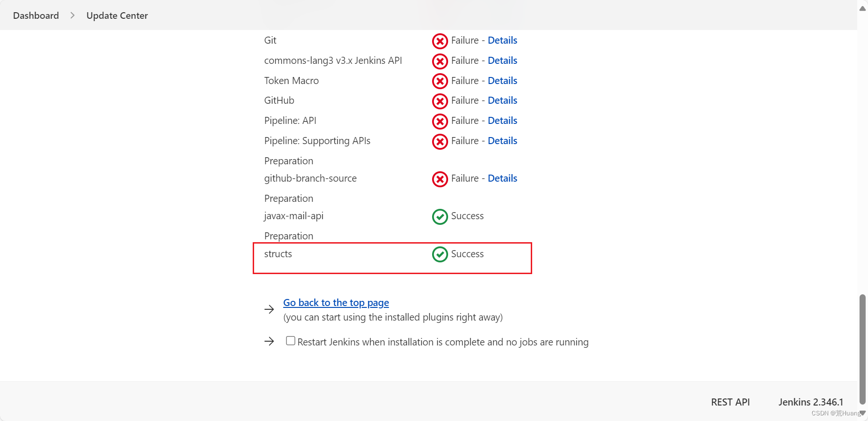
Task: Select the 'javax-mail-api' plugin name
Action: (x=294, y=216)
